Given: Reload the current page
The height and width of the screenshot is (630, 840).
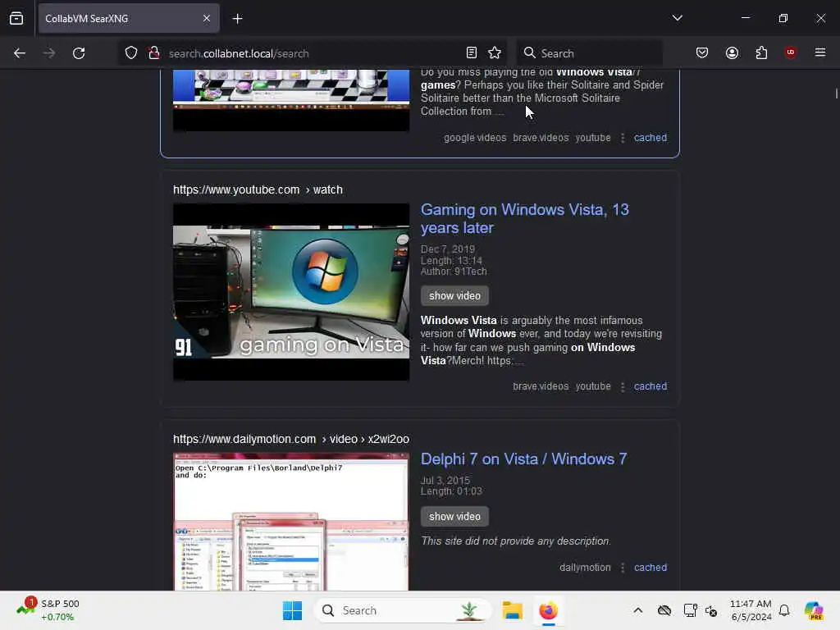Looking at the screenshot, I should pos(79,53).
